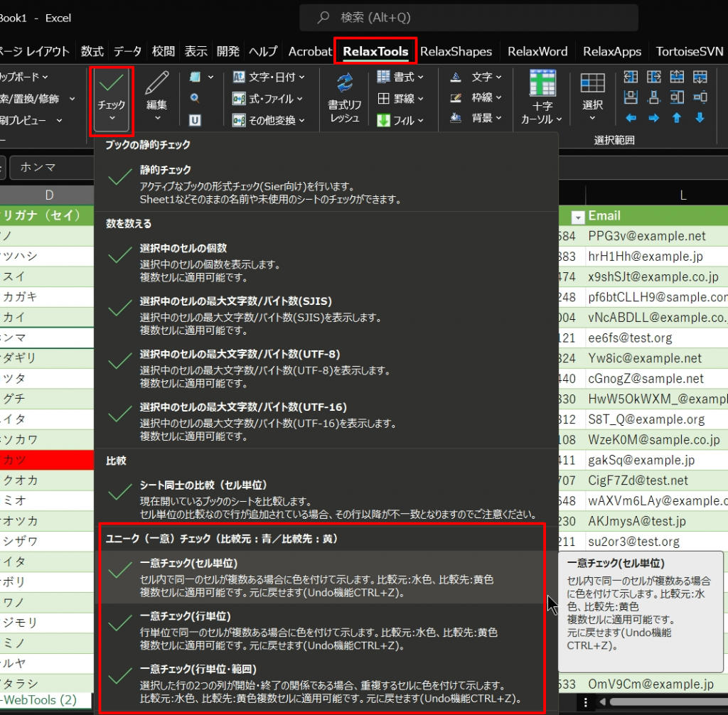Open the 編集 pencil tool

coord(156,97)
